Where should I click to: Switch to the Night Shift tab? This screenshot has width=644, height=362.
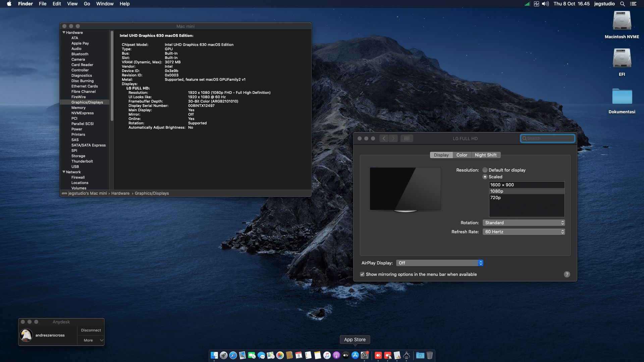pyautogui.click(x=485, y=155)
